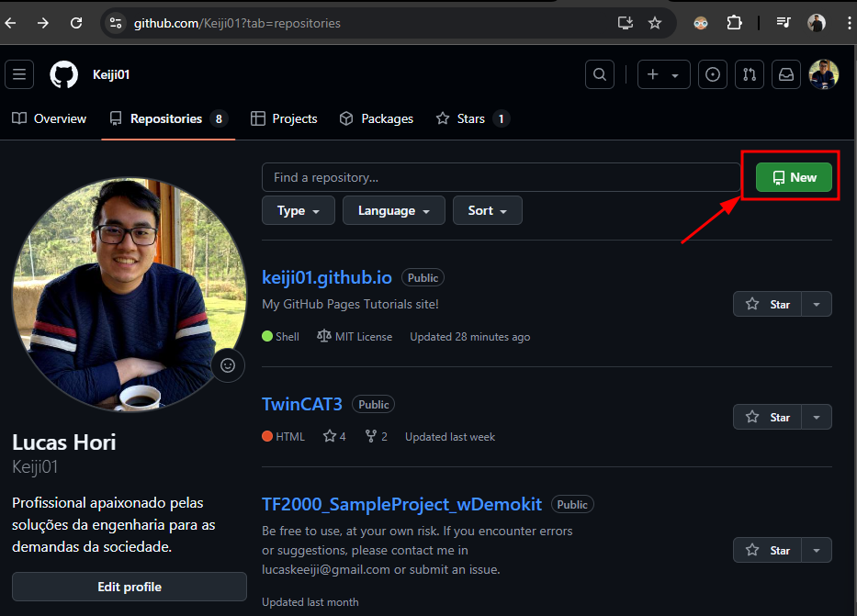The image size is (857, 616).
Task: Click the browser address bar URL
Action: point(237,24)
